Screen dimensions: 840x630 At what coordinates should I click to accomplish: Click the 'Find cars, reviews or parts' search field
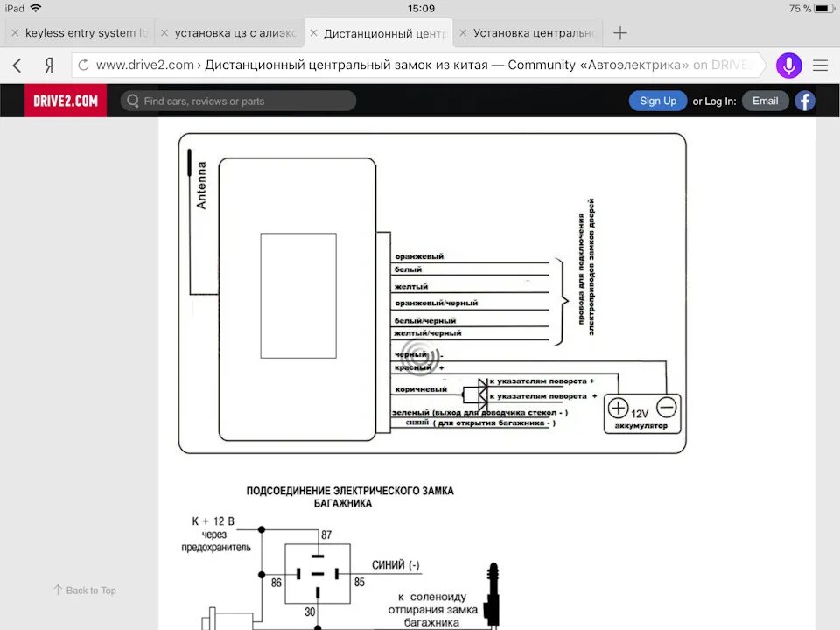coord(238,101)
